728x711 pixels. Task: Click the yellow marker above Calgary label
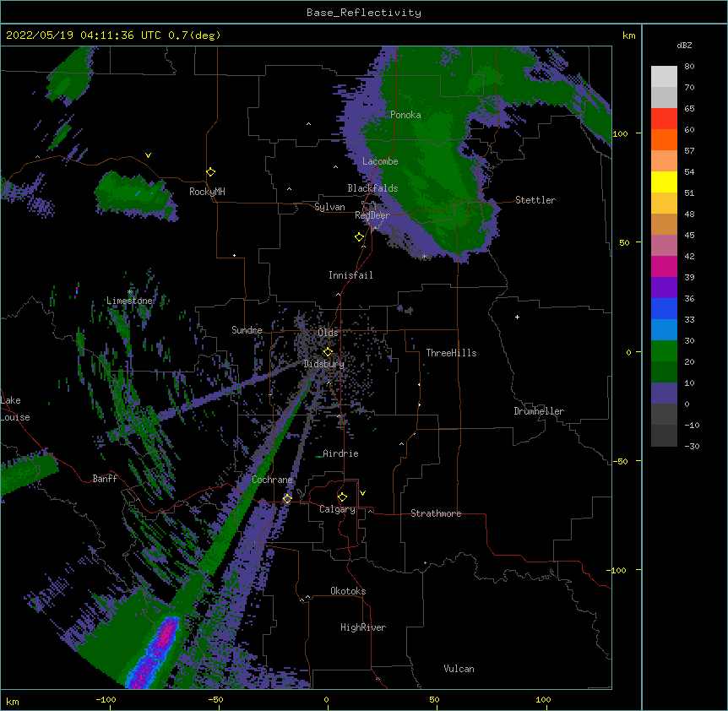(342, 497)
